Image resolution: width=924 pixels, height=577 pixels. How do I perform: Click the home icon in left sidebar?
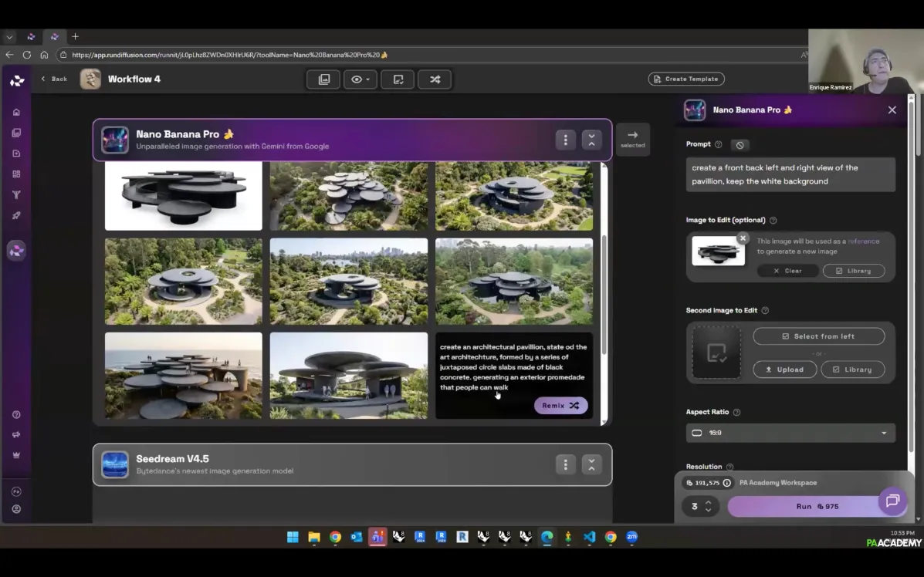coord(16,113)
